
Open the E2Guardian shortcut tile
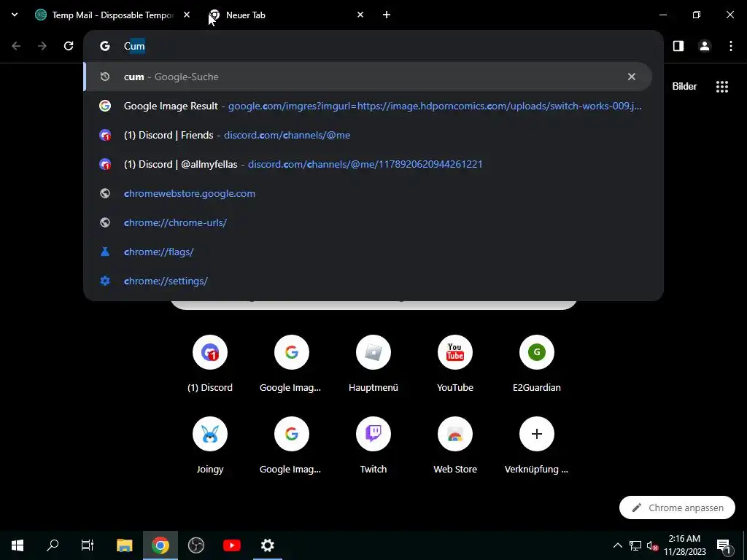point(536,365)
